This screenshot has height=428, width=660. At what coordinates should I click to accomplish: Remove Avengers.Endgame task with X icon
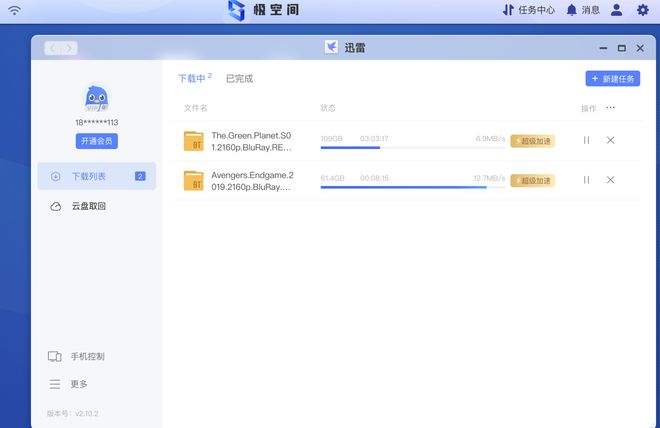[610, 180]
